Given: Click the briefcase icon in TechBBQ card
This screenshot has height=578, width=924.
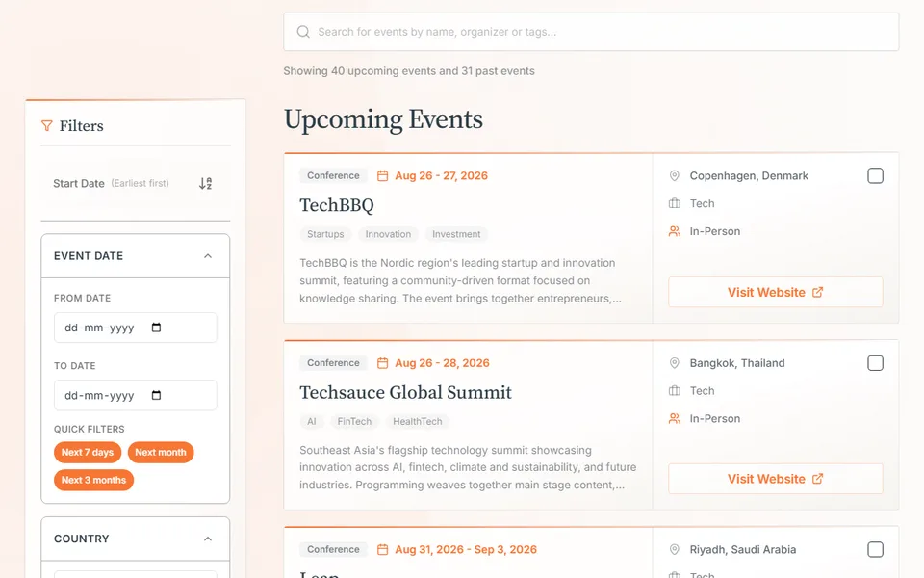Looking at the screenshot, I should click(x=674, y=203).
